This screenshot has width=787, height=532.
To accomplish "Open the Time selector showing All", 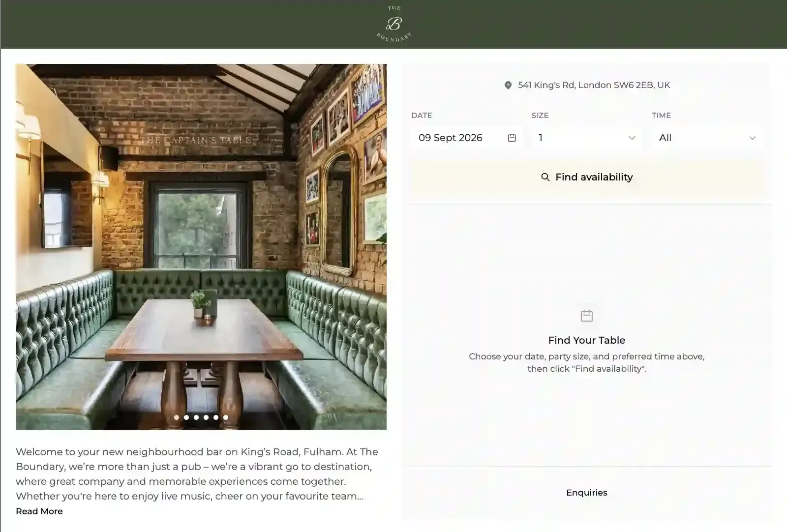I will coord(707,138).
